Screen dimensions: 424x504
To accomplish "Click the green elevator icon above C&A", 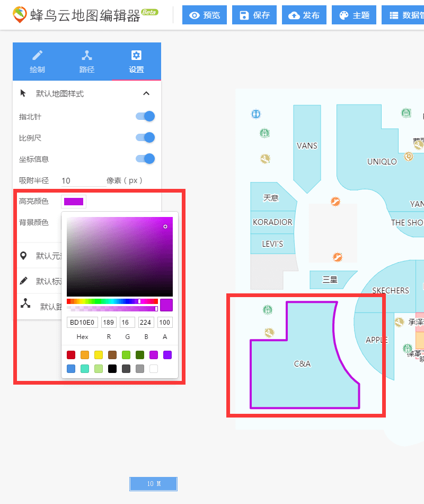I will (x=268, y=309).
